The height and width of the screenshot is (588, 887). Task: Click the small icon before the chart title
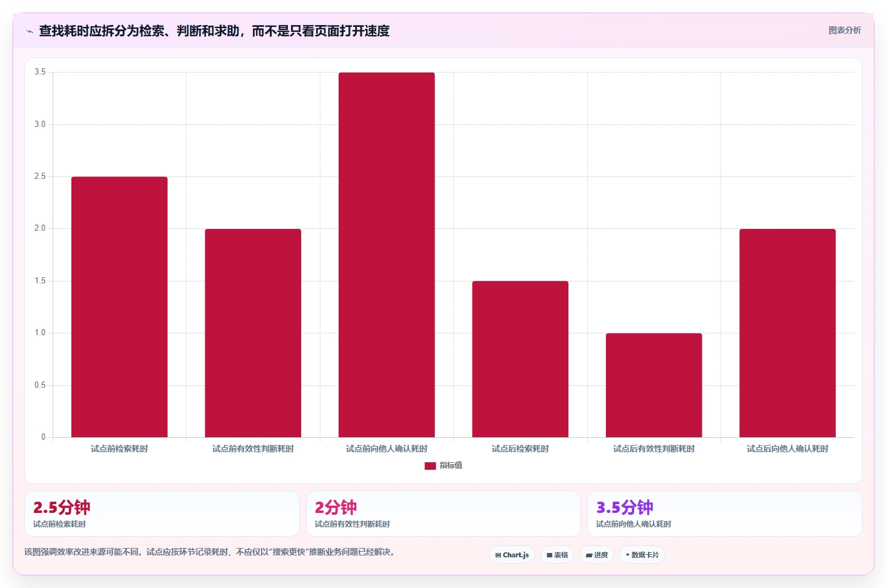click(x=29, y=31)
